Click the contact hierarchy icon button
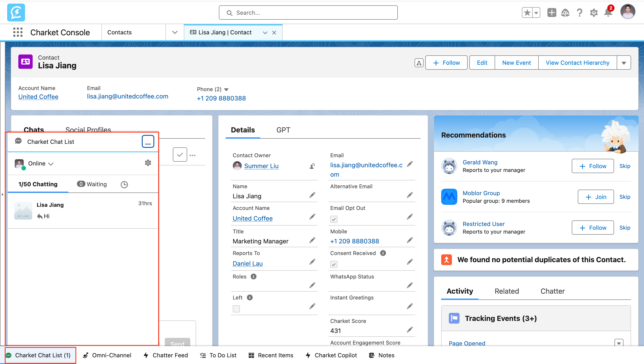Image resolution: width=644 pixels, height=364 pixels. pos(419,63)
